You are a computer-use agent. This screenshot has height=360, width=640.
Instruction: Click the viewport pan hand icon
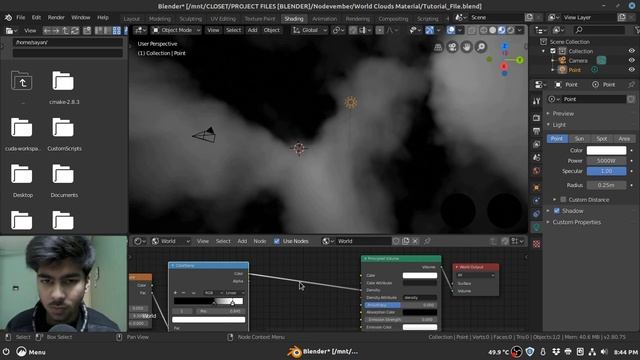pos(467,47)
